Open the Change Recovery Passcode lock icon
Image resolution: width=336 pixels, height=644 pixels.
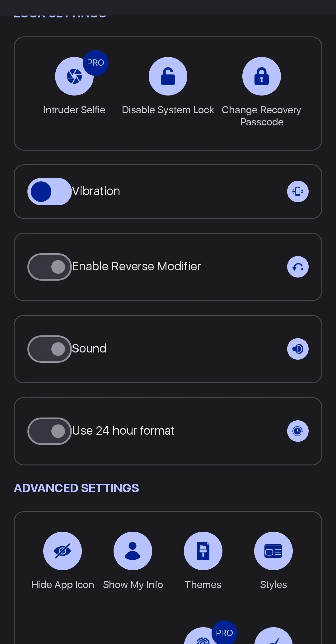coord(261,76)
